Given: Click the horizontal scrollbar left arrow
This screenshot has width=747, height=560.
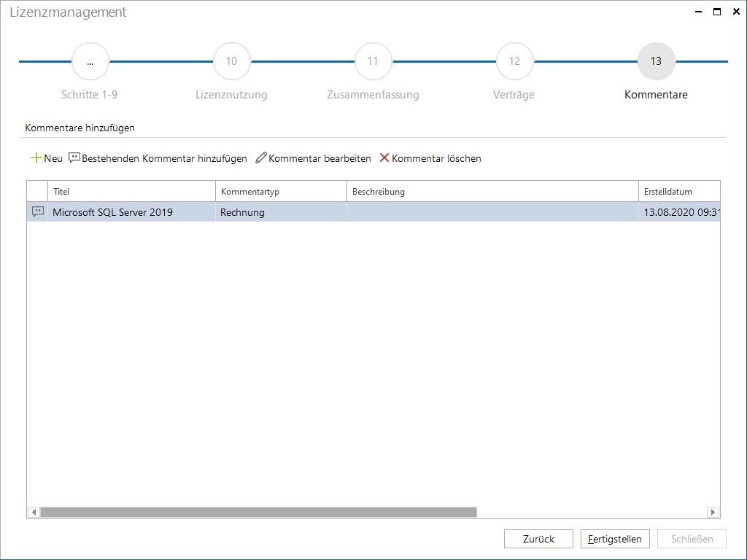Looking at the screenshot, I should click(x=34, y=513).
